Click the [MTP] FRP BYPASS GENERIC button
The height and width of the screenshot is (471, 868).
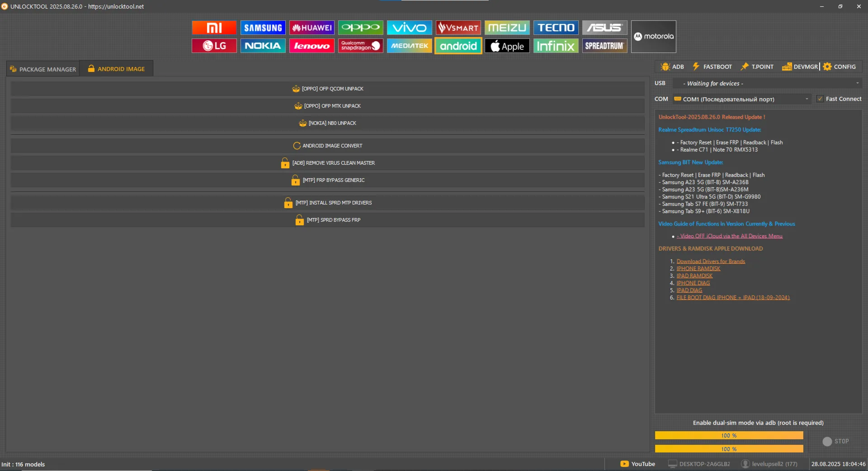(x=328, y=180)
